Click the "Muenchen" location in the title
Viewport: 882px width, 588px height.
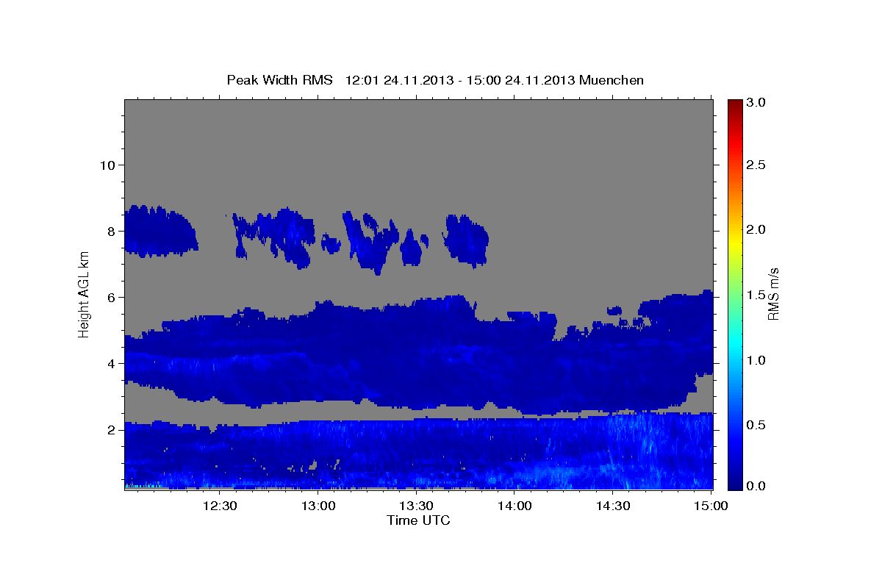[x=612, y=80]
